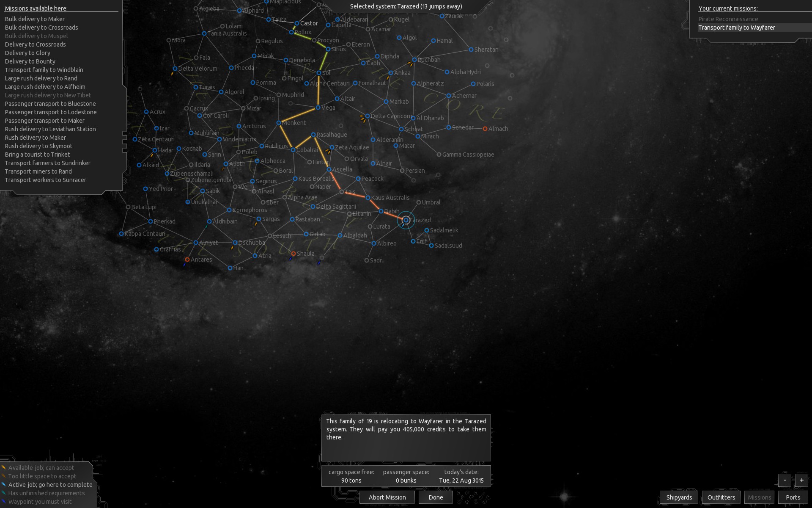The image size is (812, 508).
Task: Select the Antares system node
Action: 187,260
